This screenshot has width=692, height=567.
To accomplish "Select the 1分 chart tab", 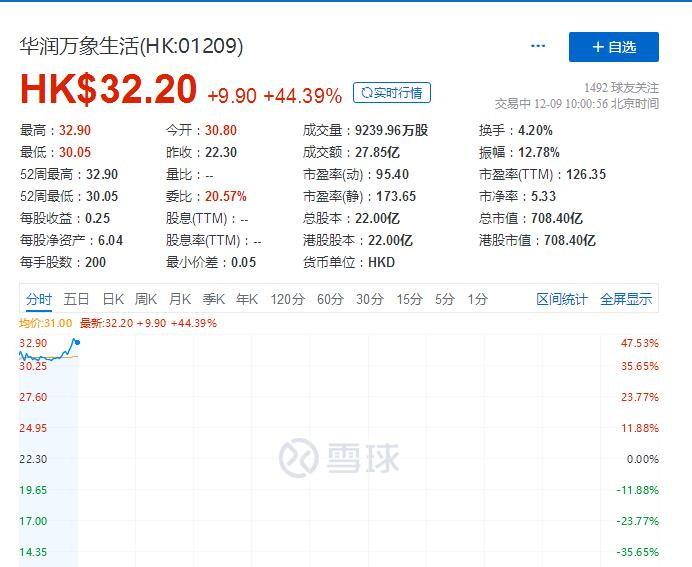I will [x=478, y=299].
